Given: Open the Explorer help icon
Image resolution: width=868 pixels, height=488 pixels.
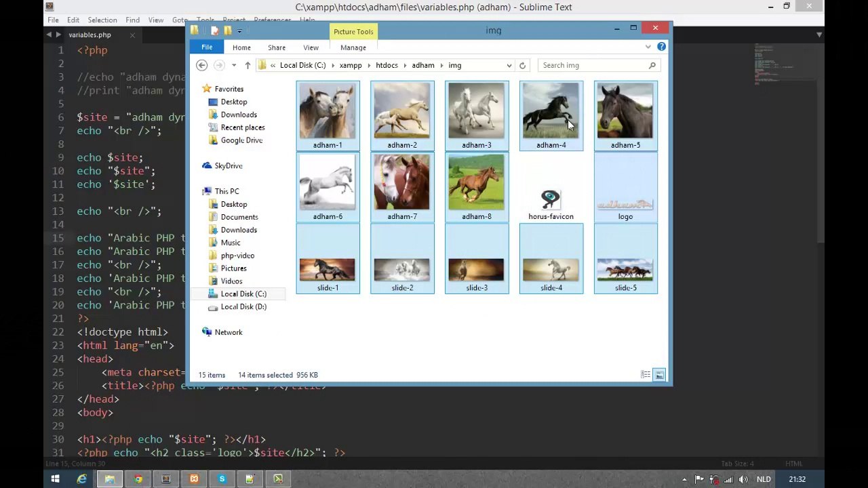Looking at the screenshot, I should pyautogui.click(x=661, y=47).
